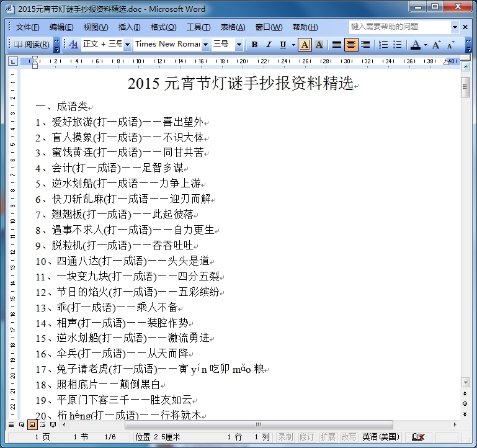Toggle track changes indicator 修订
The height and width of the screenshot is (448, 477).
[306, 437]
